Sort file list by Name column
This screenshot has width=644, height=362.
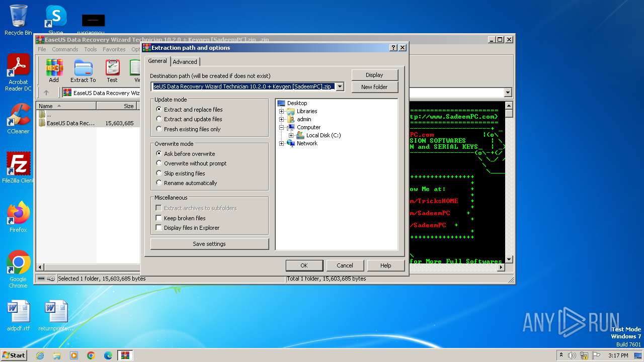pos(67,106)
